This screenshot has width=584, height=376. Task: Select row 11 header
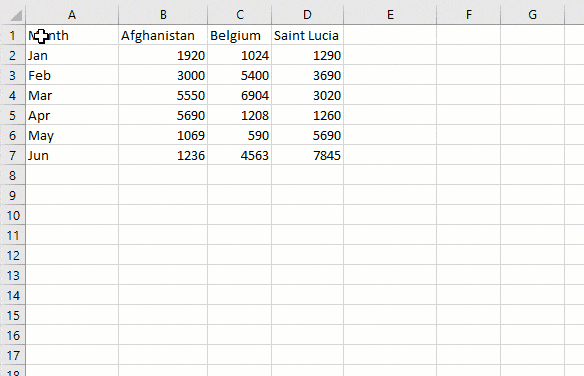[13, 235]
